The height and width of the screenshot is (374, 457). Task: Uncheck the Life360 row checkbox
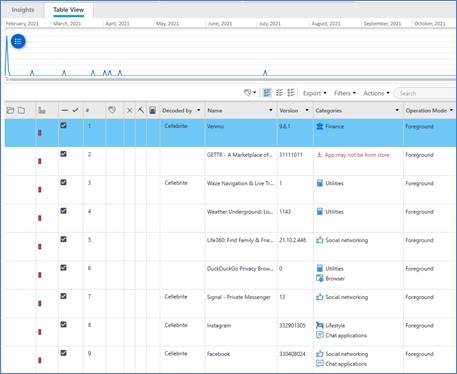pyautogui.click(x=63, y=239)
